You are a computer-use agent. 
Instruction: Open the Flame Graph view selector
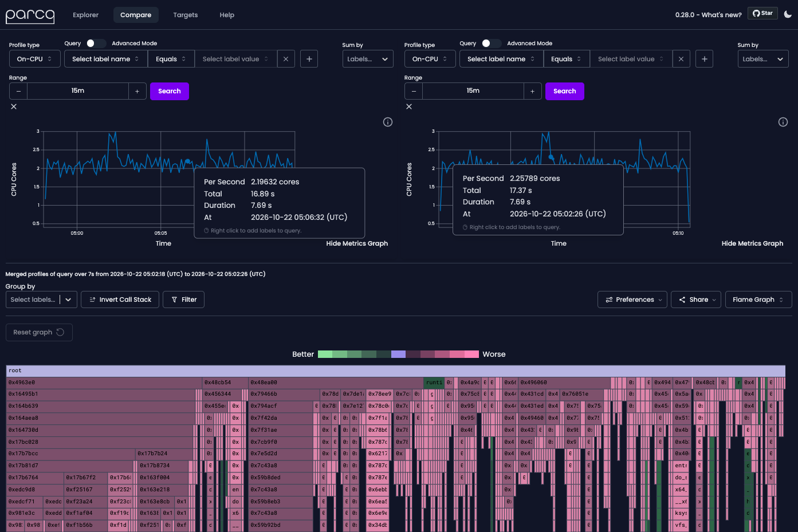coord(758,300)
